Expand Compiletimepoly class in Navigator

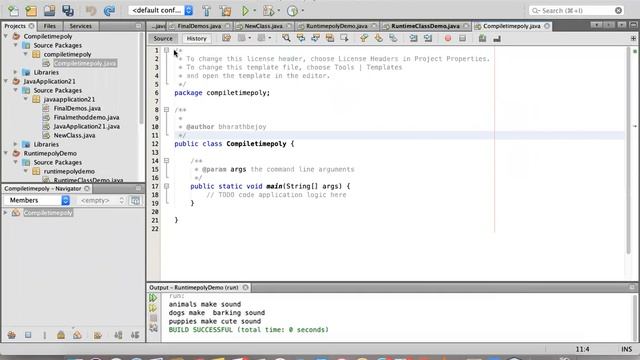[x=5, y=213]
